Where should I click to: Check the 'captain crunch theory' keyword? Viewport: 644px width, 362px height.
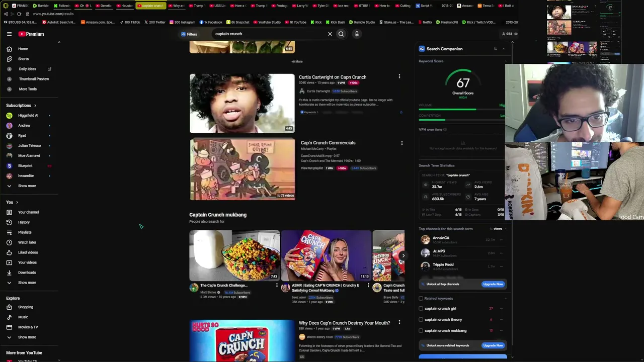coord(421,320)
